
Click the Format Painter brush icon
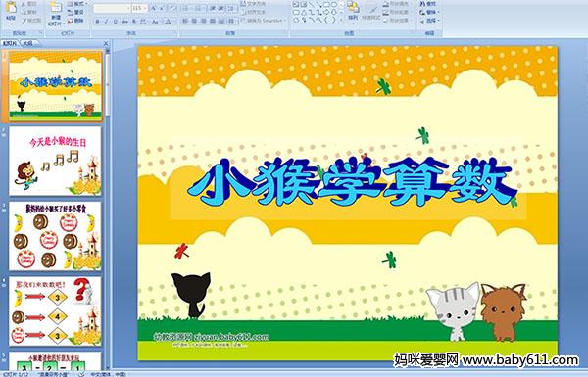point(31,21)
